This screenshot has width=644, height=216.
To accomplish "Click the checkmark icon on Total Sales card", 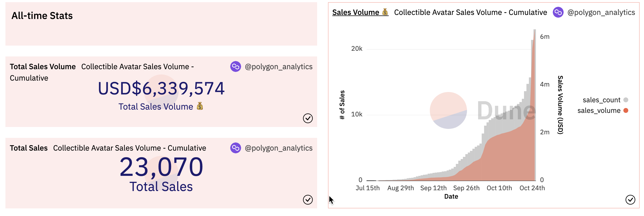I will coord(308,200).
